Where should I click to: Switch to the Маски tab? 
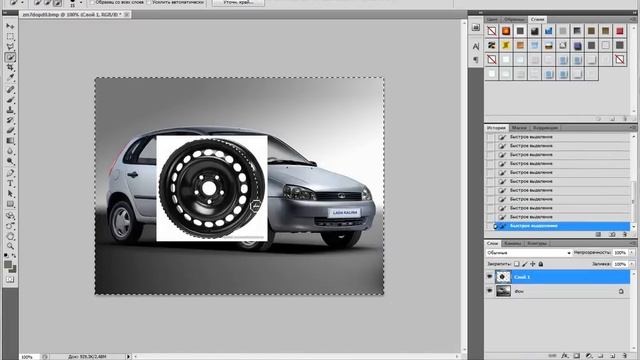point(519,128)
